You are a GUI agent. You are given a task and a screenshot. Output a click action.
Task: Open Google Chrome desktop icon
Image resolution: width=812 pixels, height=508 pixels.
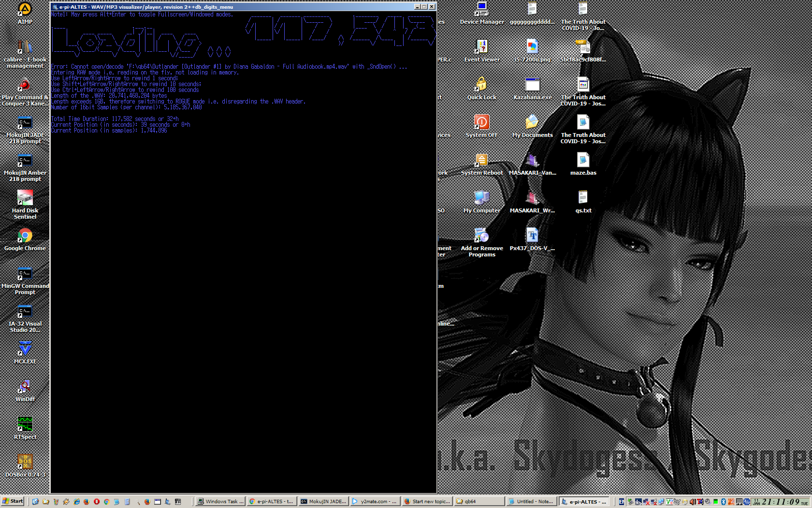click(x=25, y=239)
